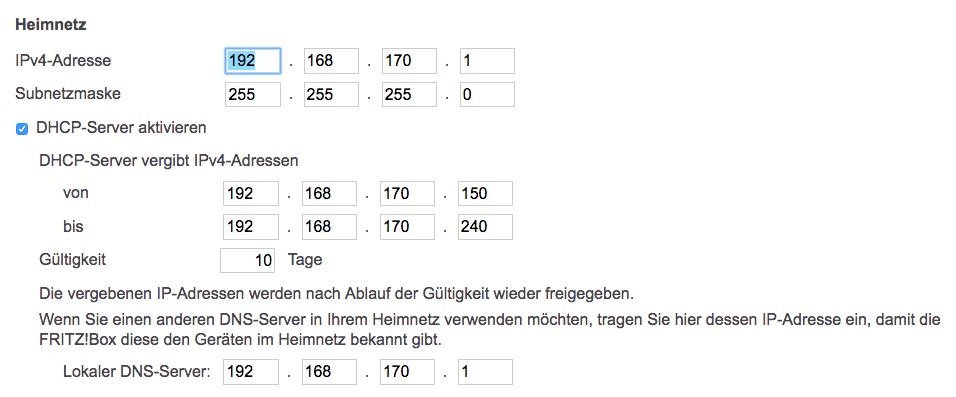Click the IPv4-Adresse third octet field 170
956x397 pixels.
pos(410,61)
